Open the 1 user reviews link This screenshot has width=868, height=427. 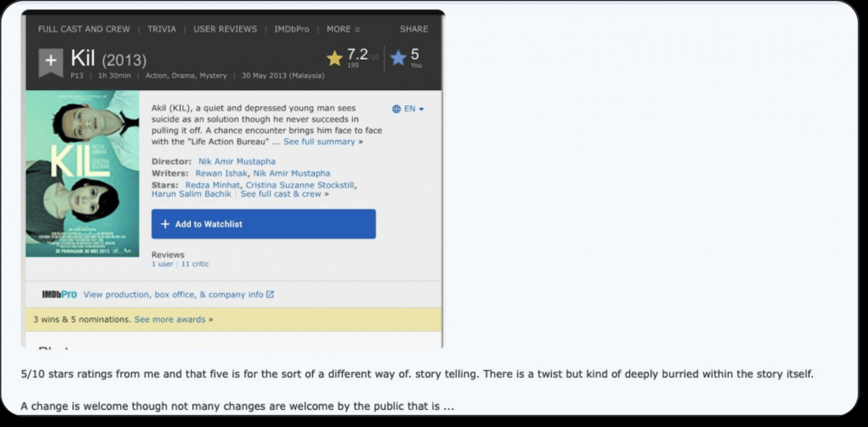point(162,264)
